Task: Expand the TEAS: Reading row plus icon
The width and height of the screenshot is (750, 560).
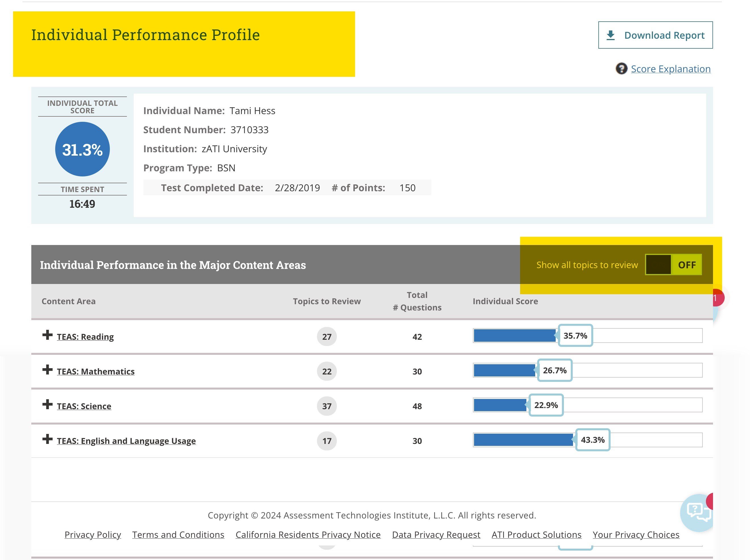Action: coord(48,335)
